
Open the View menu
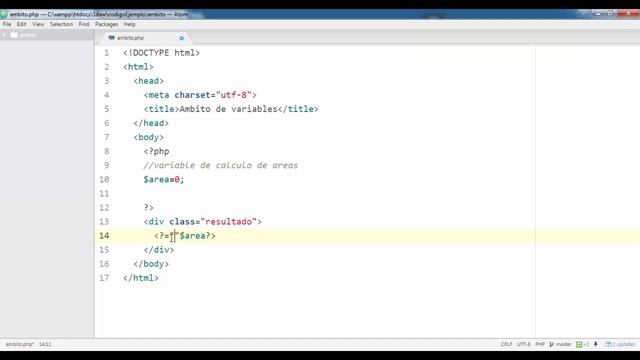point(38,24)
